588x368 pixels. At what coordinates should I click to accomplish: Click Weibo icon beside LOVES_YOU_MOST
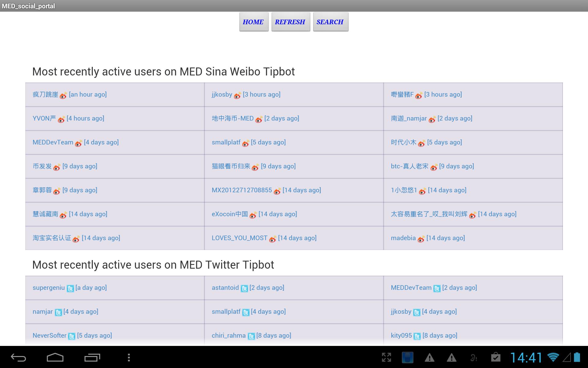(x=273, y=239)
